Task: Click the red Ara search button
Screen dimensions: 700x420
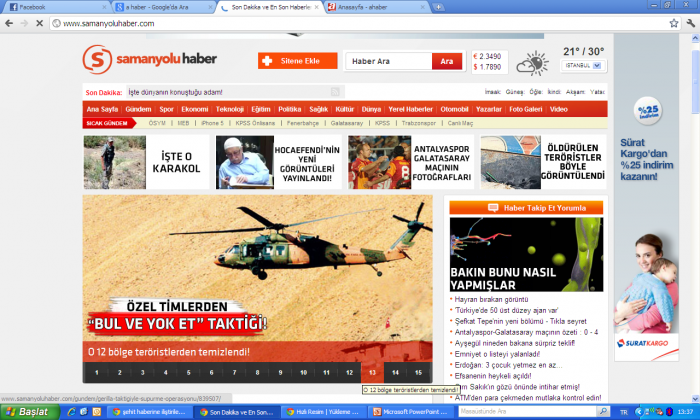Action: 447,62
